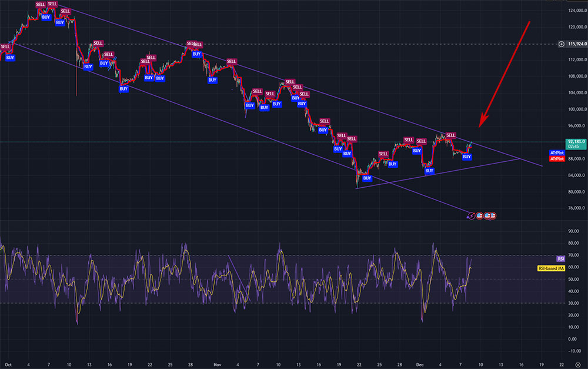Click the Nov label on the time axis
This screenshot has width=588, height=369.
[x=217, y=364]
